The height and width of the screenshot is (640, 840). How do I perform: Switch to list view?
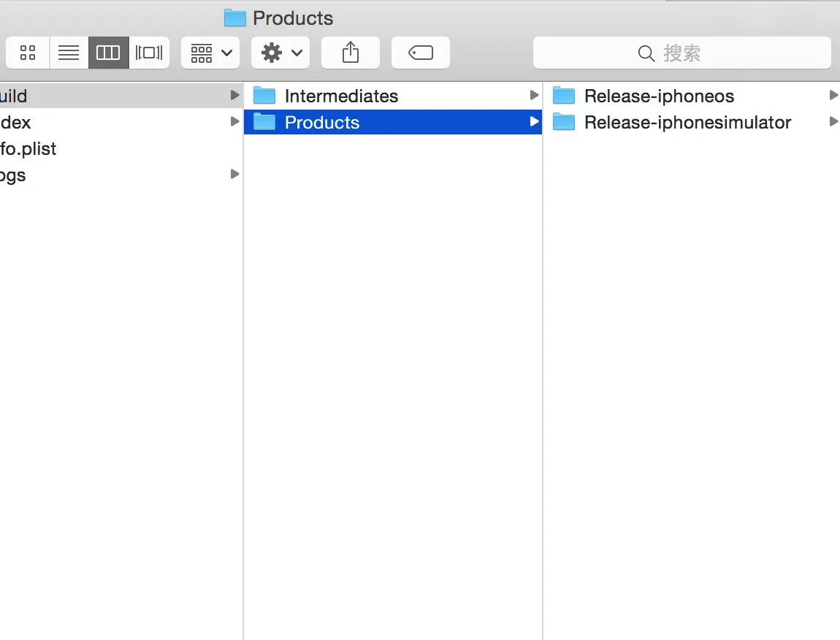point(69,53)
